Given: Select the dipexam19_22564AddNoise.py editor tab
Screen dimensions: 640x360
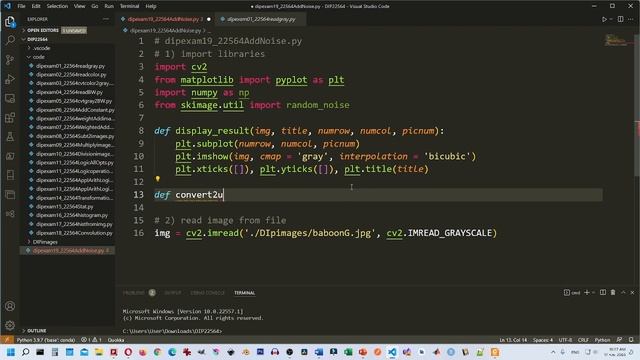Looking at the screenshot, I should pos(165,19).
